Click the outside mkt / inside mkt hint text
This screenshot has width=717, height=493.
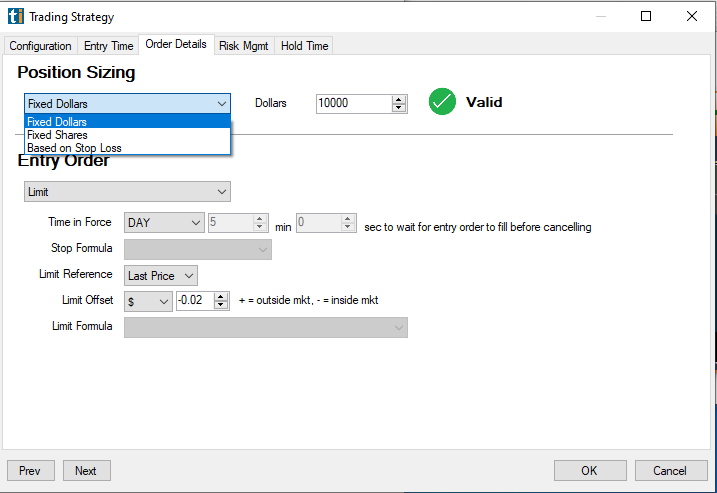click(309, 300)
